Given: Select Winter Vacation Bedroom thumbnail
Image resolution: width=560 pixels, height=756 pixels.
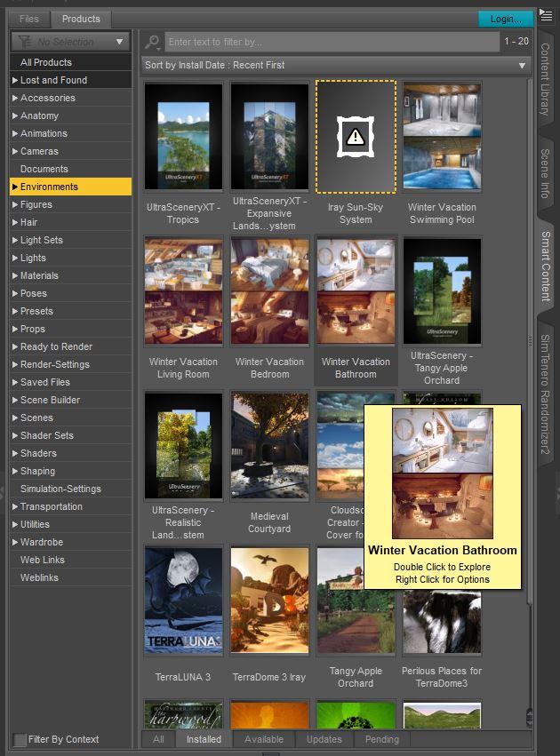Looking at the screenshot, I should [x=269, y=291].
